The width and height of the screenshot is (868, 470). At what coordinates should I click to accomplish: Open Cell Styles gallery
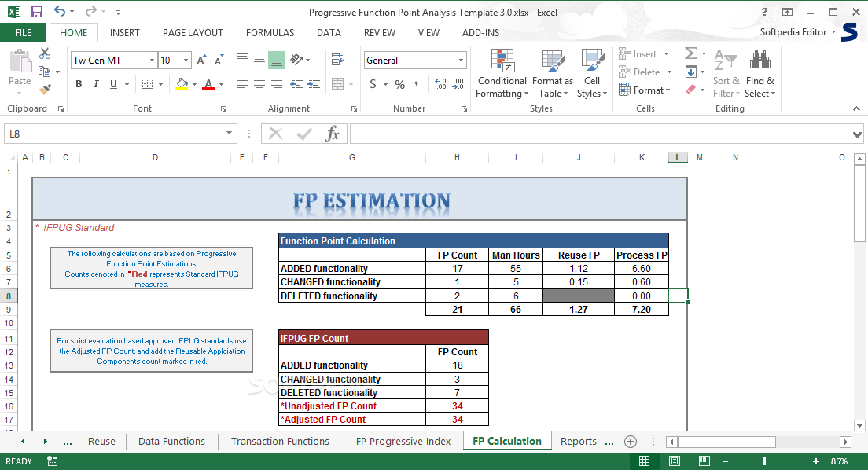pos(592,74)
